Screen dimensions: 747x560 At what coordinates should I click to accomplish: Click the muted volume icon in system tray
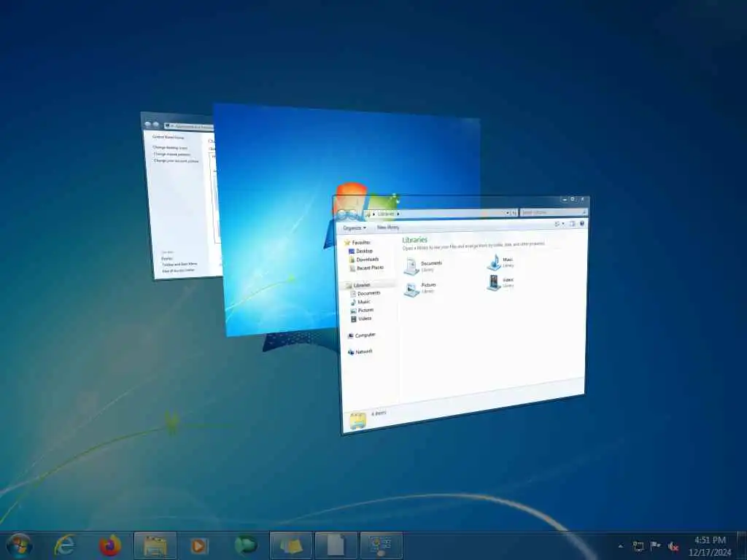click(673, 546)
